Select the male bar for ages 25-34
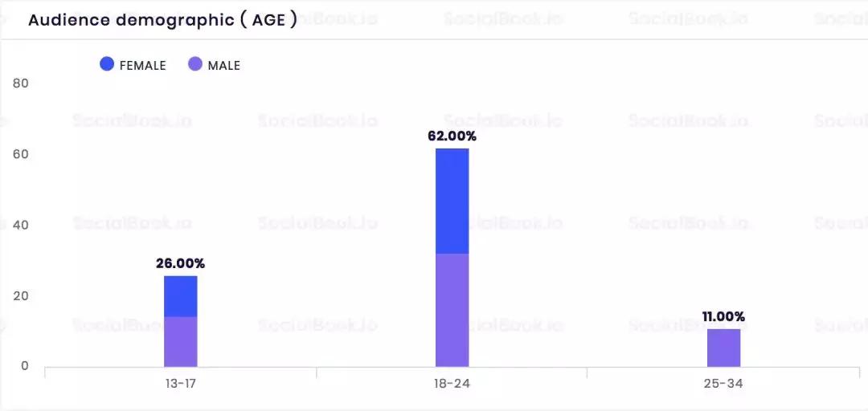The height and width of the screenshot is (411, 868). (x=723, y=348)
